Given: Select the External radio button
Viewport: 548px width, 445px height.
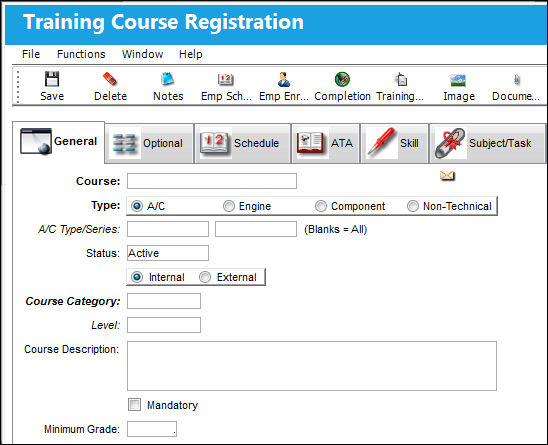Looking at the screenshot, I should (205, 277).
